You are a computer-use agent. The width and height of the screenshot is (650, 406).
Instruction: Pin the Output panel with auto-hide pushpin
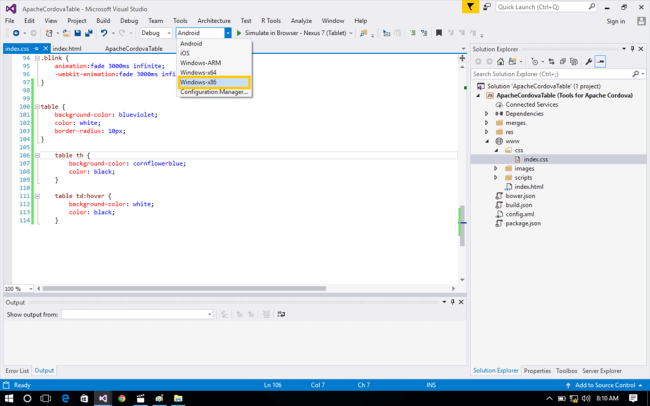click(x=452, y=302)
